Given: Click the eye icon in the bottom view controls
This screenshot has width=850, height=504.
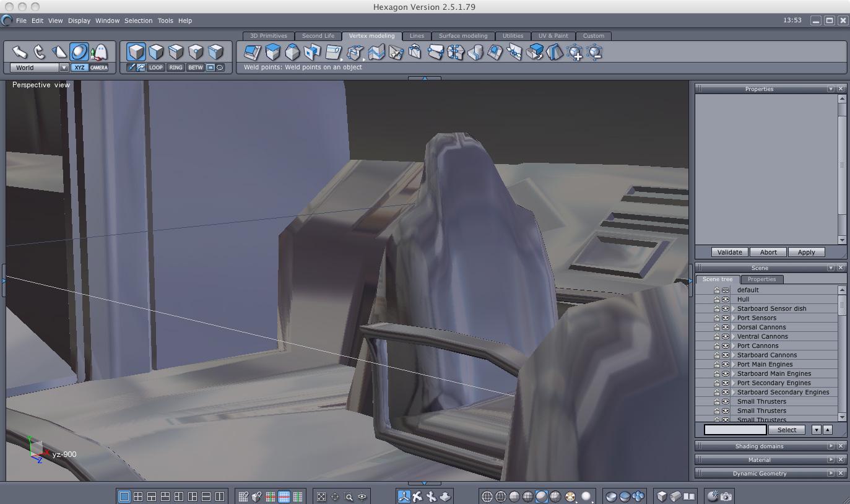Looking at the screenshot, I should click(x=362, y=496).
